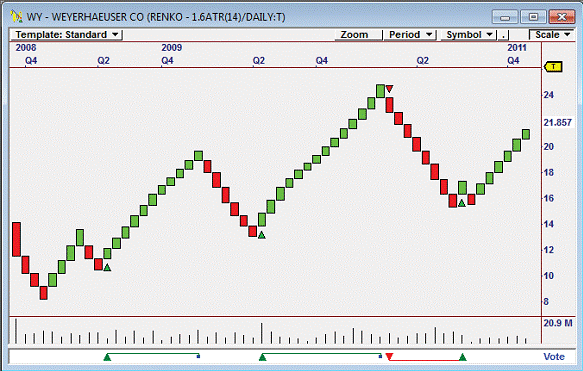Click the 2009 year label

(x=171, y=48)
